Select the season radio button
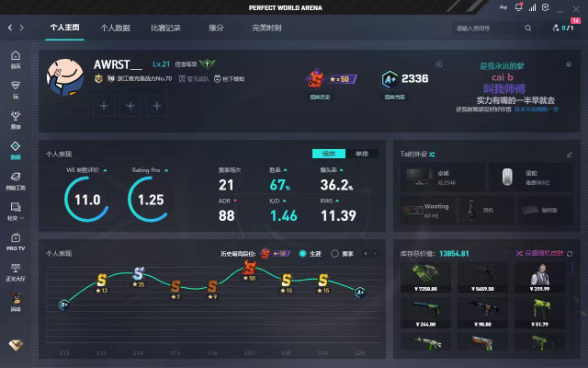This screenshot has height=368, width=588. click(x=334, y=254)
